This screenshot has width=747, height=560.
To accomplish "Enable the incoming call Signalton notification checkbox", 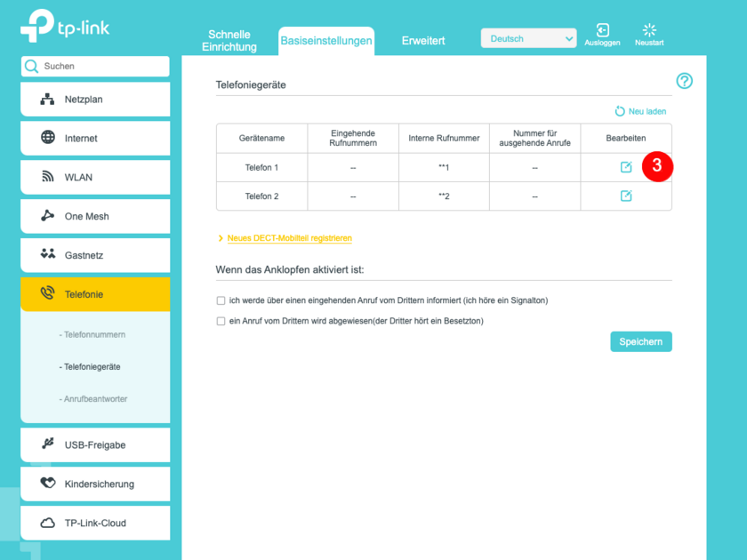I will coord(221,300).
